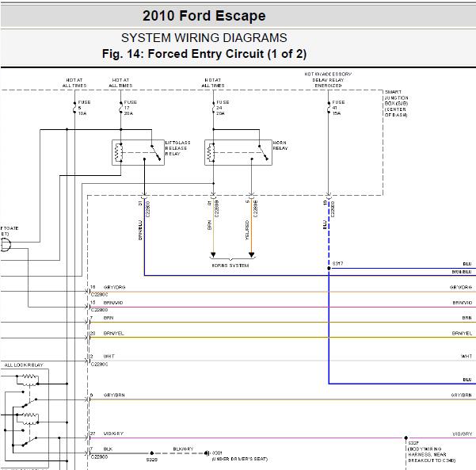
Task: Click the 'GRY/BRN' label beside pin 6
Action: (x=114, y=395)
